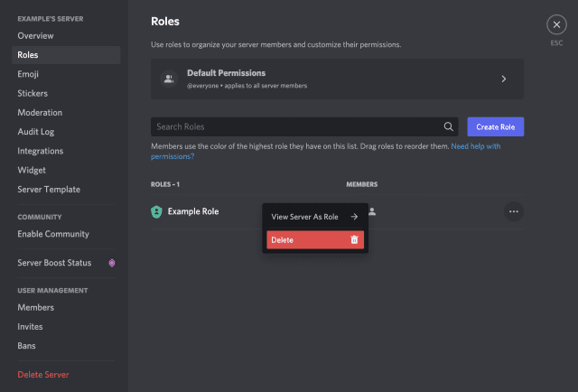This screenshot has width=578, height=392.
Task: Select View Server As Role menu entry
Action: click(305, 217)
